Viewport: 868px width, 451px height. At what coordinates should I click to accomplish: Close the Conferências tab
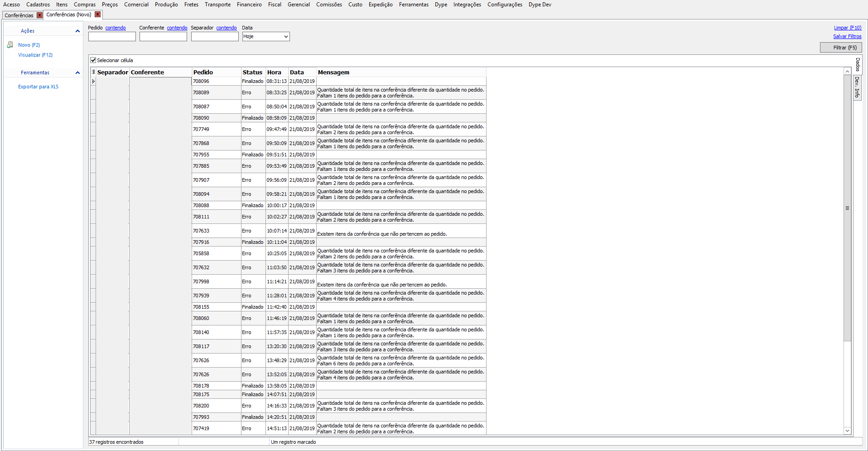click(x=39, y=15)
